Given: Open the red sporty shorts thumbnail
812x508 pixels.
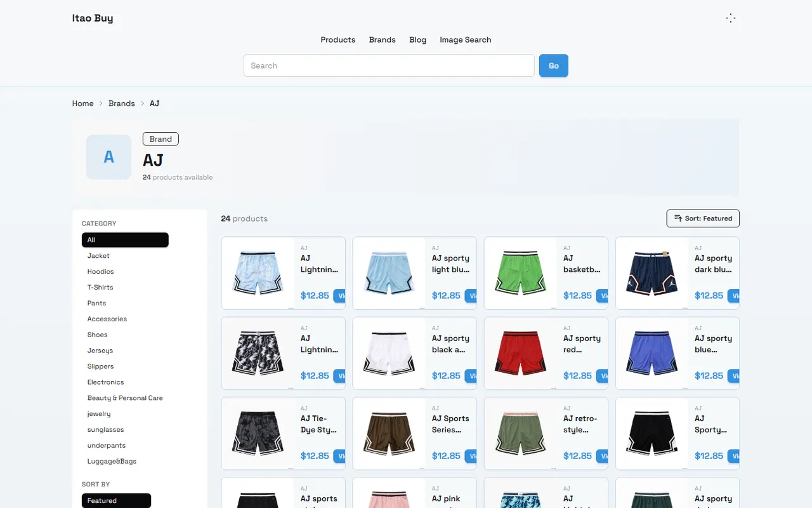Looking at the screenshot, I should [x=520, y=353].
